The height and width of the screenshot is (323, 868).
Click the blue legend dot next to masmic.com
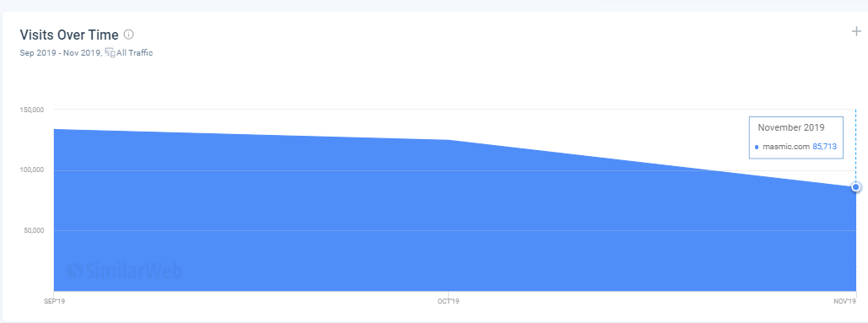(756, 147)
